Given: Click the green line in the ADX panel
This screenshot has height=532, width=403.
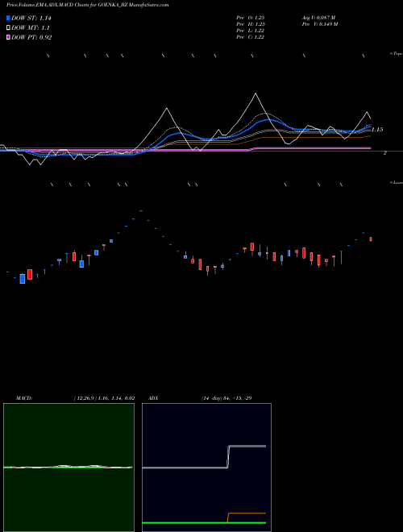Looking at the screenshot, I should pos(204,523).
